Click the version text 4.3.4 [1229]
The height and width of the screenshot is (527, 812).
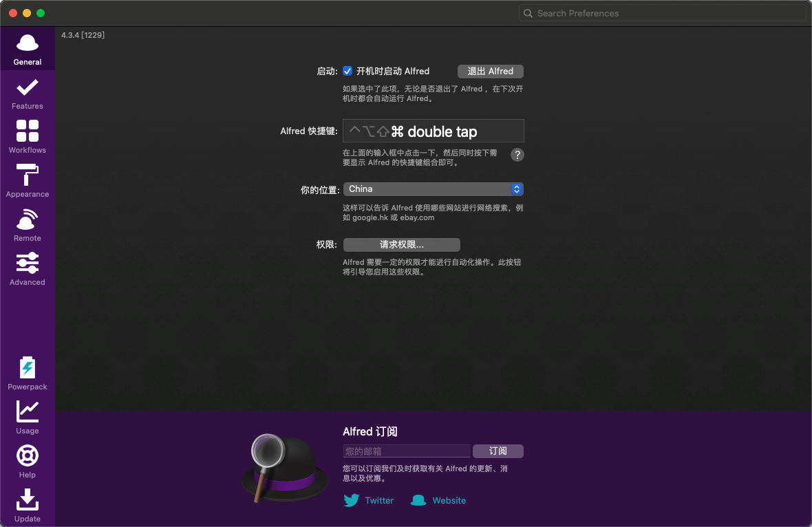83,35
